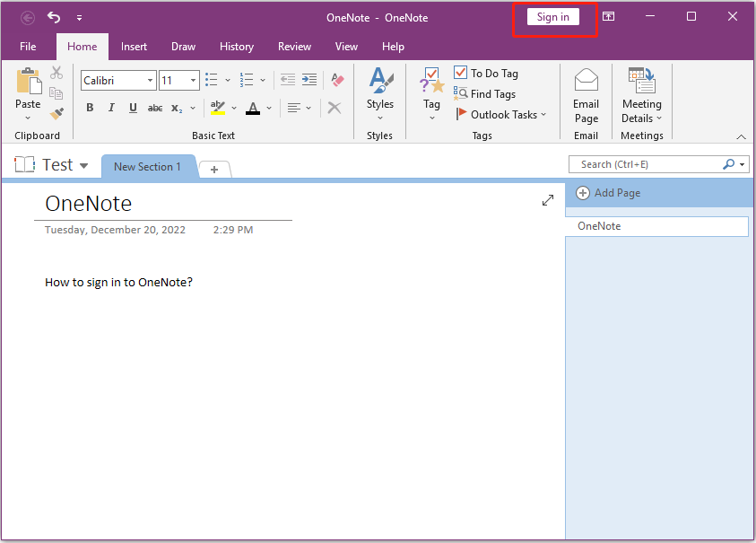Apply yellow text highlight color

pos(218,108)
